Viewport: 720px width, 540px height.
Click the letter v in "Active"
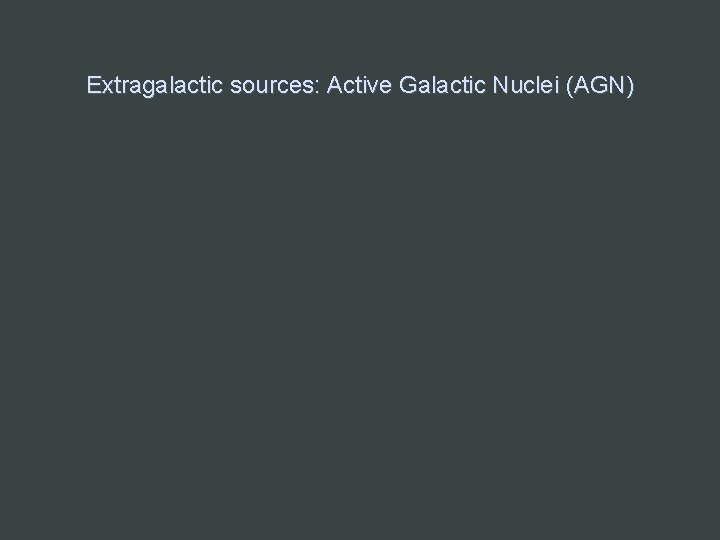(369, 87)
